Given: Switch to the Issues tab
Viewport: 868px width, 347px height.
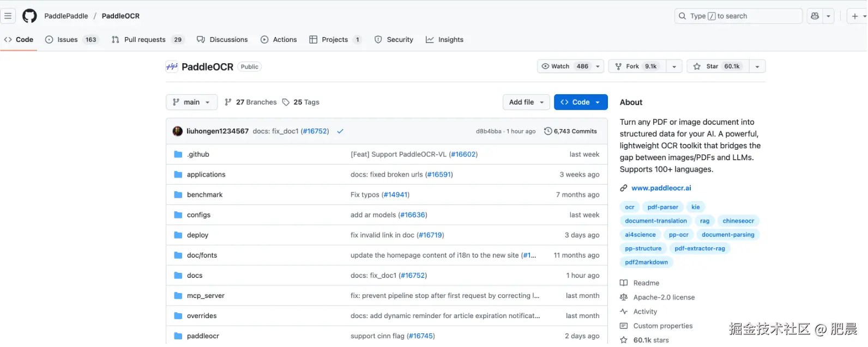Looking at the screenshot, I should [68, 40].
